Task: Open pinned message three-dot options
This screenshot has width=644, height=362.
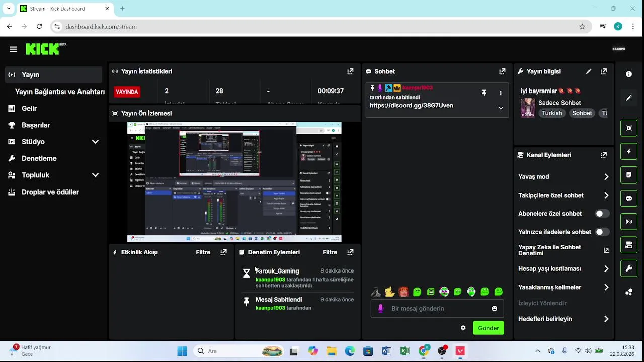Action: 501,93
